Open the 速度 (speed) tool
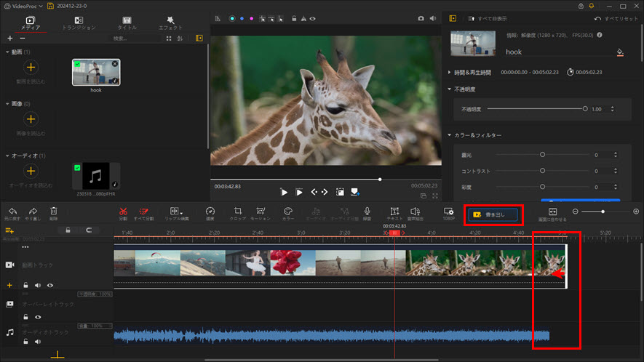This screenshot has height=362, width=644. (x=210, y=211)
